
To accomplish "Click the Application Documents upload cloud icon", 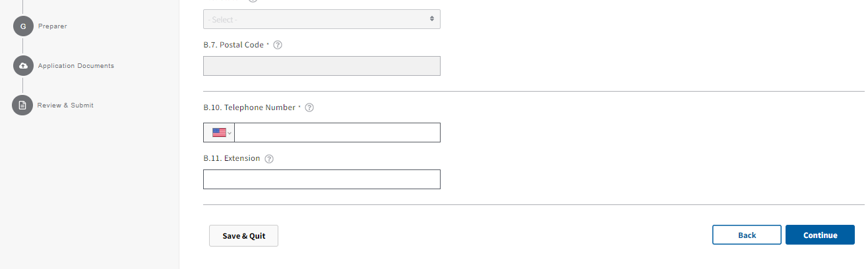I will (23, 66).
